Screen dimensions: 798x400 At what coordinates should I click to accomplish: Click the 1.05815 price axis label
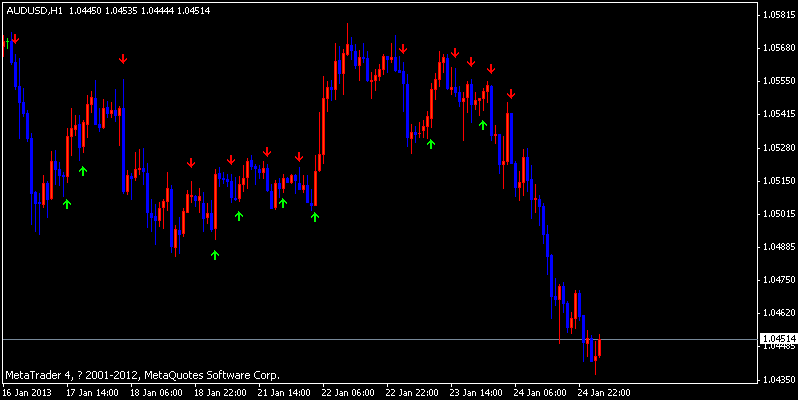click(779, 15)
